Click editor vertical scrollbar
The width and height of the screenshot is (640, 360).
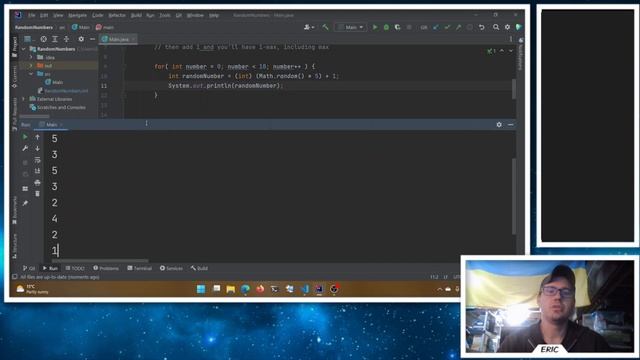point(514,89)
